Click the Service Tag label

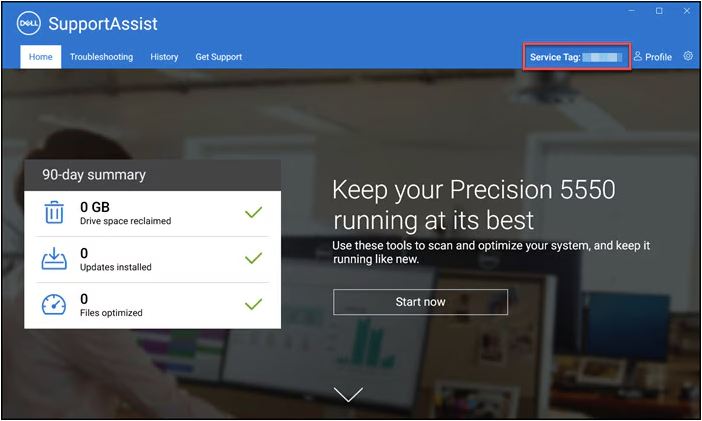point(555,57)
